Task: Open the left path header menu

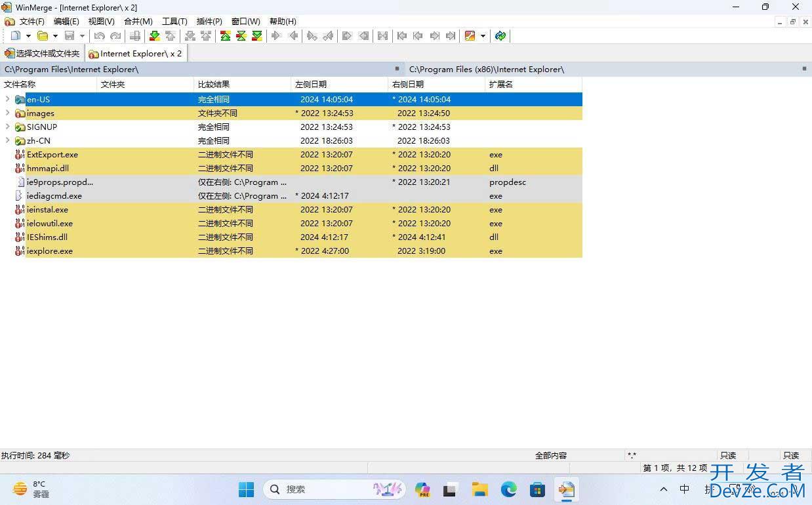Action: [397, 69]
